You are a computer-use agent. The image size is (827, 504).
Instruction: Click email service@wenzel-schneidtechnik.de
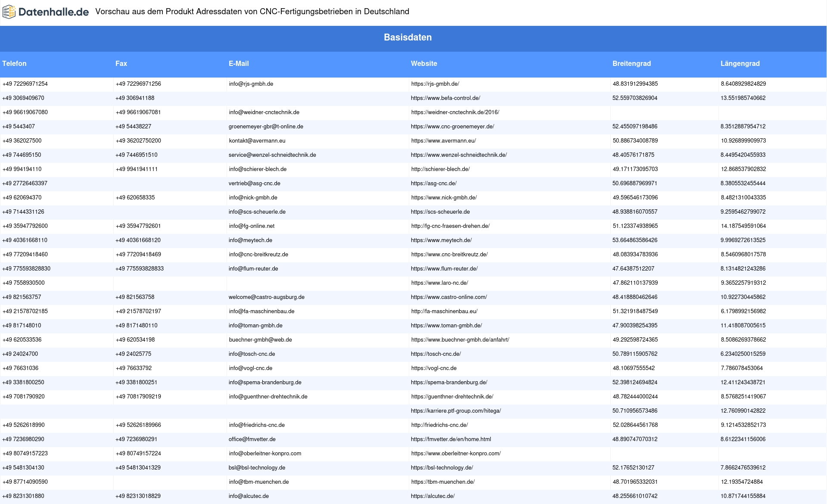coord(272,155)
